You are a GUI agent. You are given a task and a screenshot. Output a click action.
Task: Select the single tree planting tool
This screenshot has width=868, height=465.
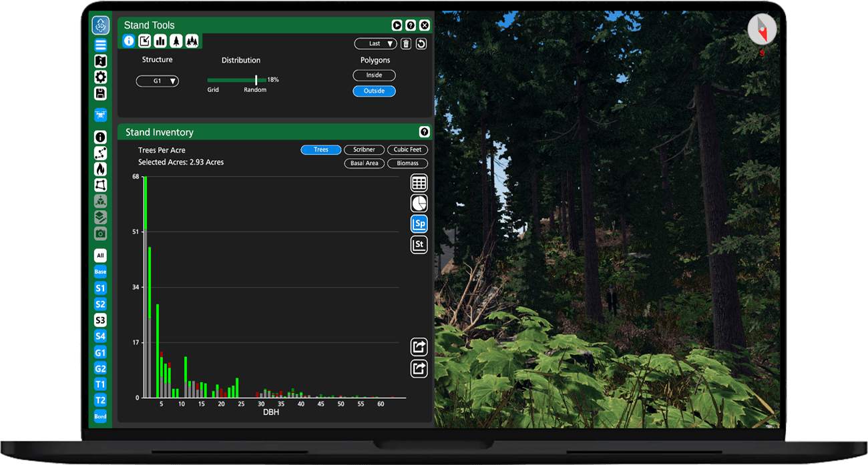[x=176, y=41]
